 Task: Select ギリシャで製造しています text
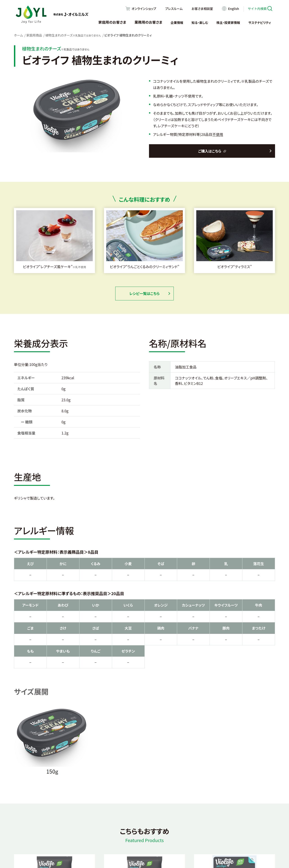click(x=34, y=498)
